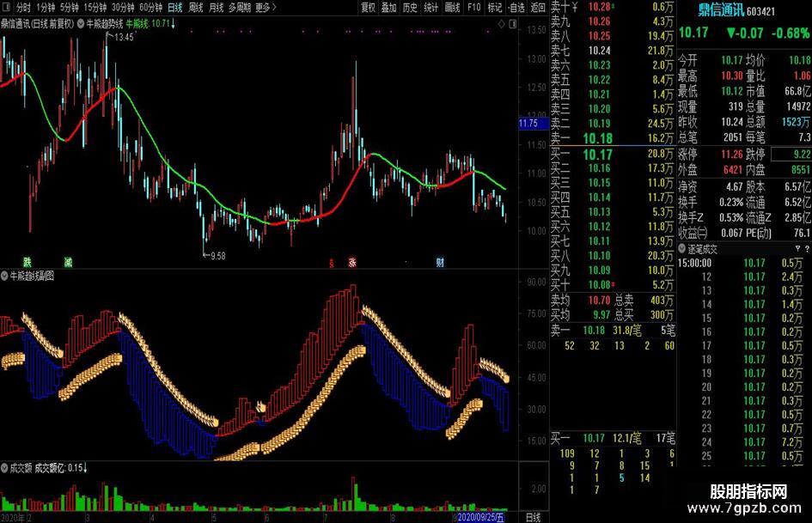Viewport: 812px width, 523px height.
Task: Switch to the 60分钟 period tab
Action: (150, 7)
